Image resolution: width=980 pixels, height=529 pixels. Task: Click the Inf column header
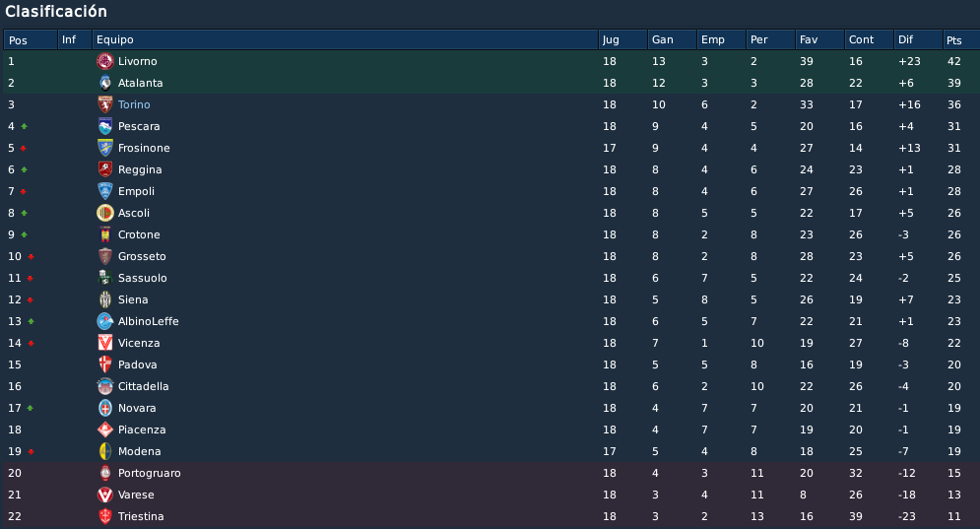click(x=75, y=39)
